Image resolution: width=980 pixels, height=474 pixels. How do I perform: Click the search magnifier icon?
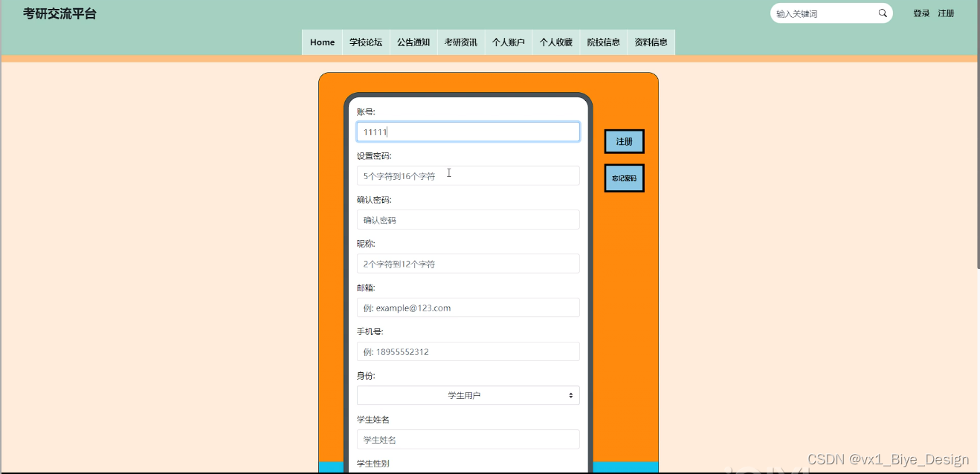click(x=883, y=13)
